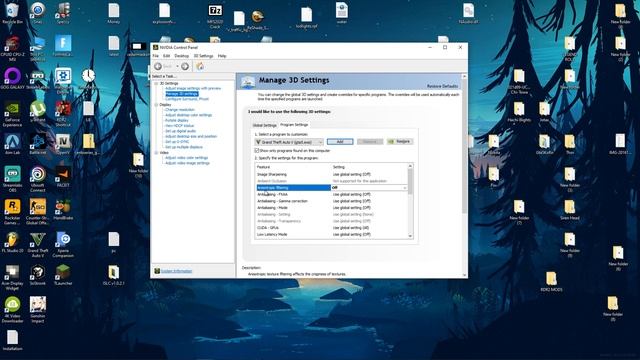640x360 pixels.
Task: Open the Edit menu
Action: coord(167,56)
